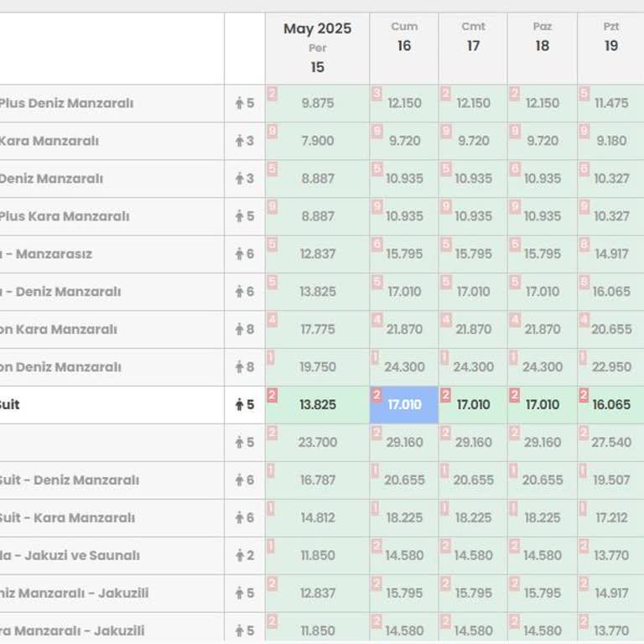Select the Cum 16 date column header
Viewport: 644px width, 644px height.
404,39
